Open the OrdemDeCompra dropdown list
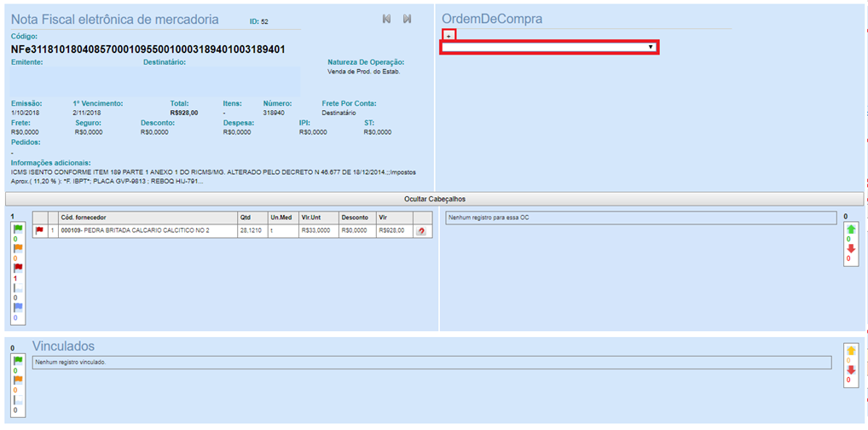868x430 pixels. pyautogui.click(x=550, y=48)
